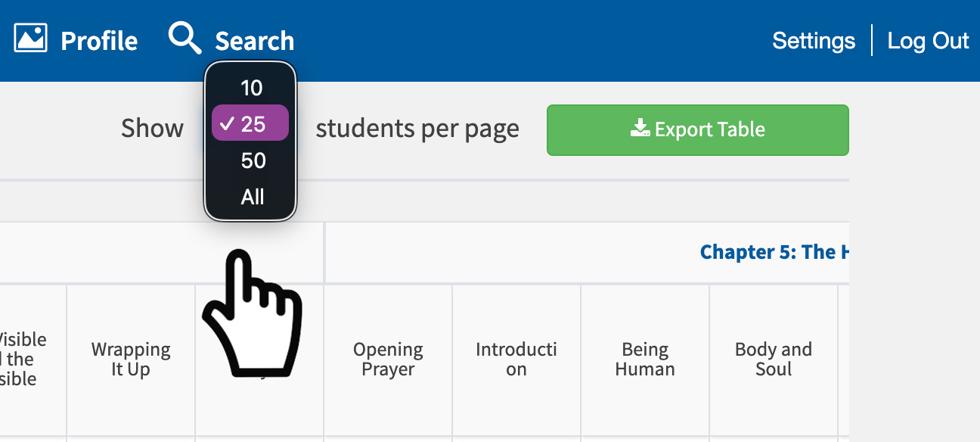Image resolution: width=980 pixels, height=442 pixels.
Task: Click Log Out in the navbar
Action: coord(928,40)
